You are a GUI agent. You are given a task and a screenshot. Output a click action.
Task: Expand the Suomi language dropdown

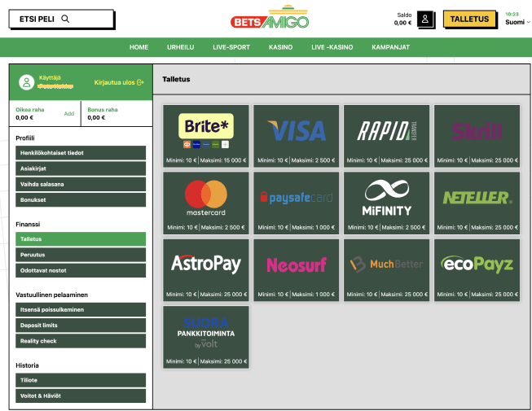(517, 22)
